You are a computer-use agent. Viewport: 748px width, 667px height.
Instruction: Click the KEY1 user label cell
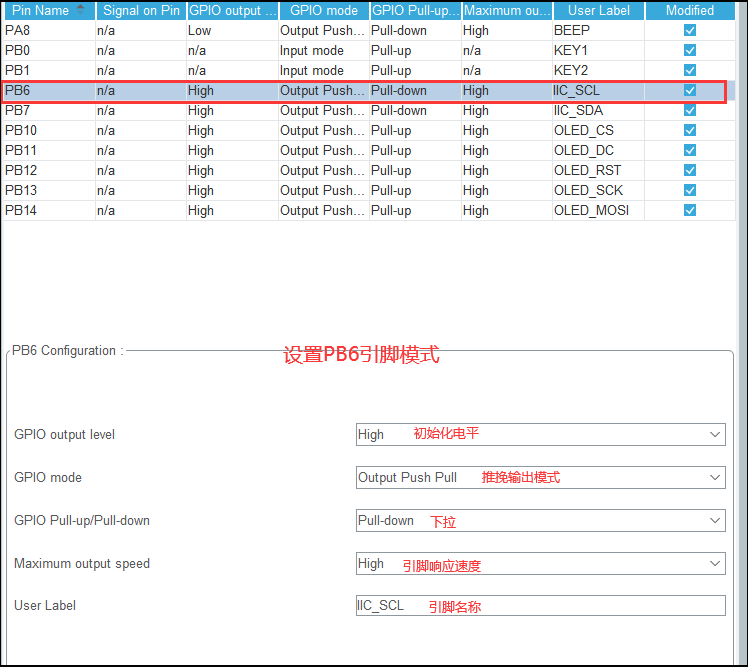598,51
